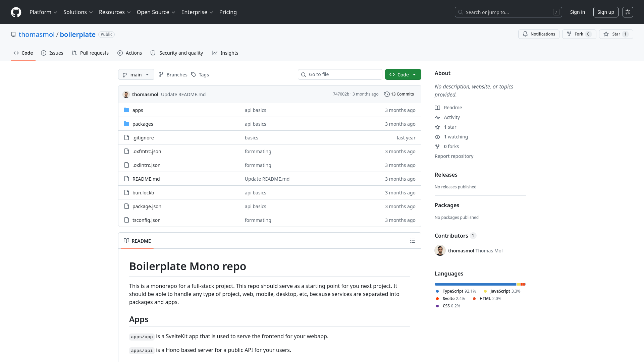
Task: Switch to the Code tab
Action: 23,53
